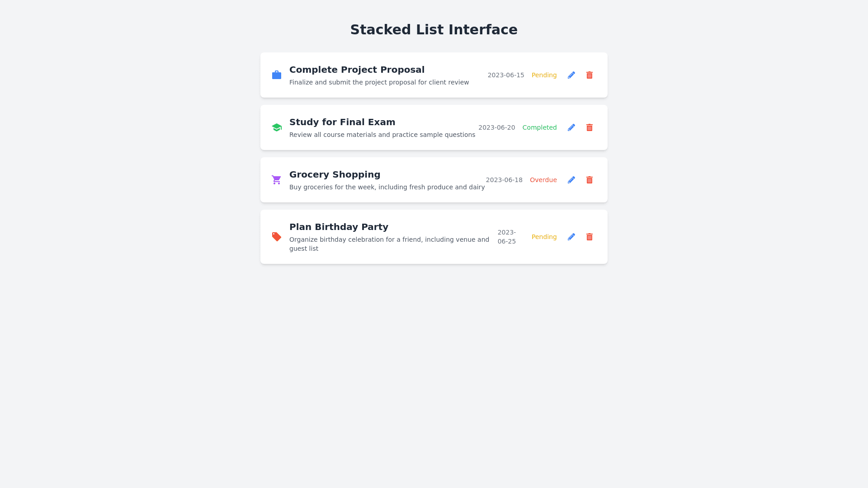This screenshot has width=868, height=488.
Task: Click the red tag icon
Action: tap(277, 237)
